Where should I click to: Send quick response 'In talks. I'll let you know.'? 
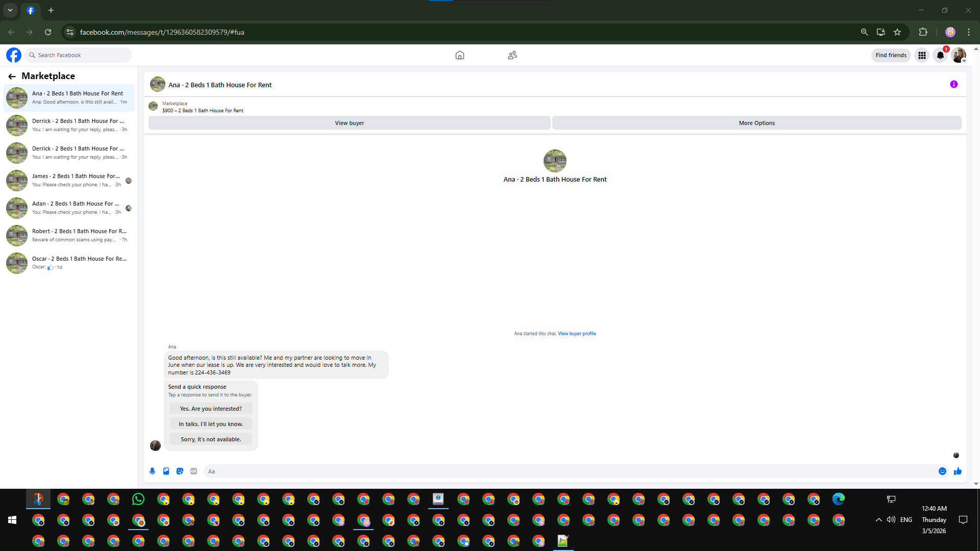tap(211, 424)
